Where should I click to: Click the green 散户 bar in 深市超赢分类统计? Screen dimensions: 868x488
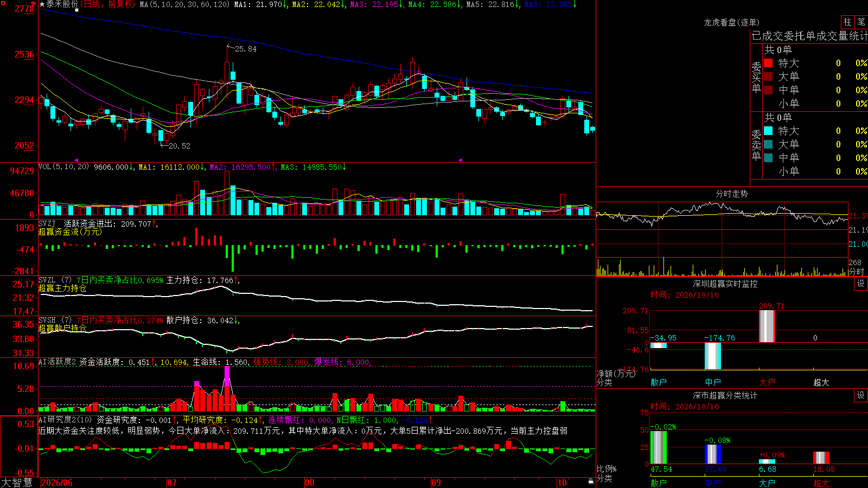[x=659, y=447]
